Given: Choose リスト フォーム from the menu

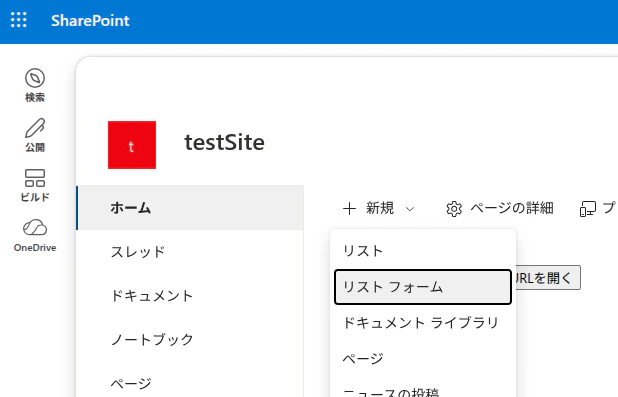Looking at the screenshot, I should [x=423, y=287].
